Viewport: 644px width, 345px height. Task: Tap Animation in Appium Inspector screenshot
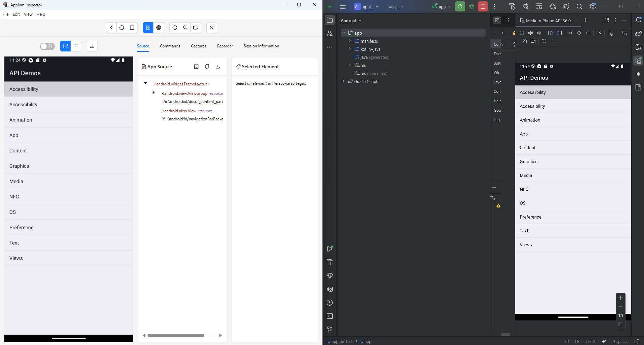tap(69, 120)
